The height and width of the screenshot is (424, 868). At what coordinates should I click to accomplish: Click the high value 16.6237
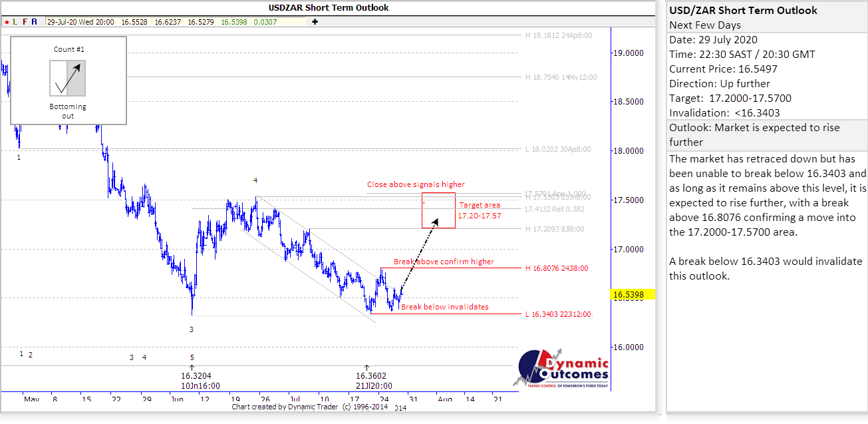coord(168,21)
